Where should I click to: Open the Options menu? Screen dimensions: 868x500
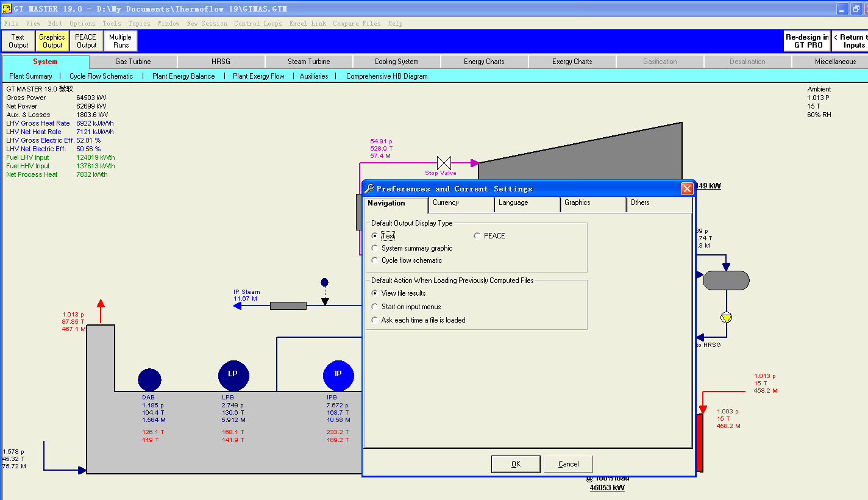pos(82,23)
